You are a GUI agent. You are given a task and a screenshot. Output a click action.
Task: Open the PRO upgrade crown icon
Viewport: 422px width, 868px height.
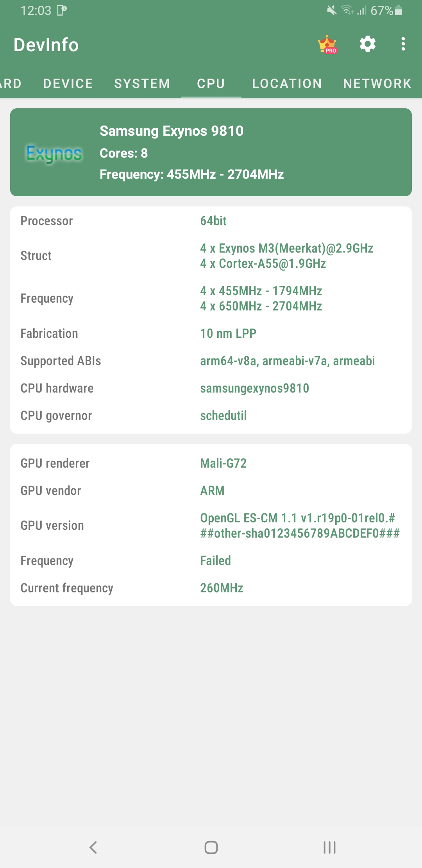click(327, 45)
